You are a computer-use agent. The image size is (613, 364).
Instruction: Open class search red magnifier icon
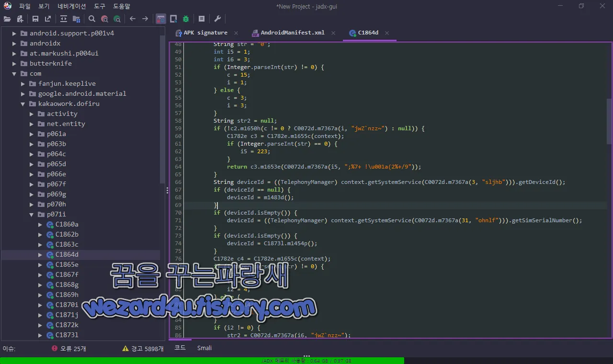104,19
